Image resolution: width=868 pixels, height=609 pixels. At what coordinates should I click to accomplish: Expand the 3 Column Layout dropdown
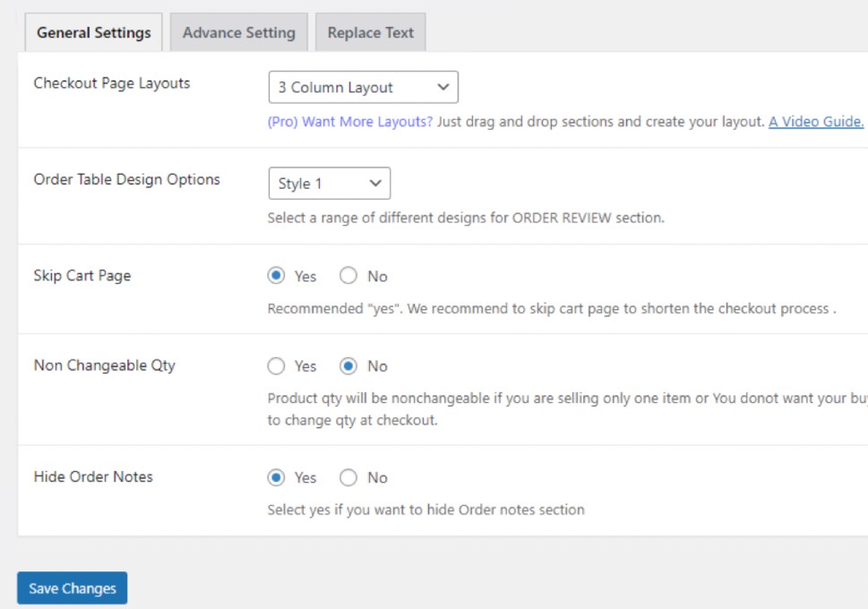363,88
